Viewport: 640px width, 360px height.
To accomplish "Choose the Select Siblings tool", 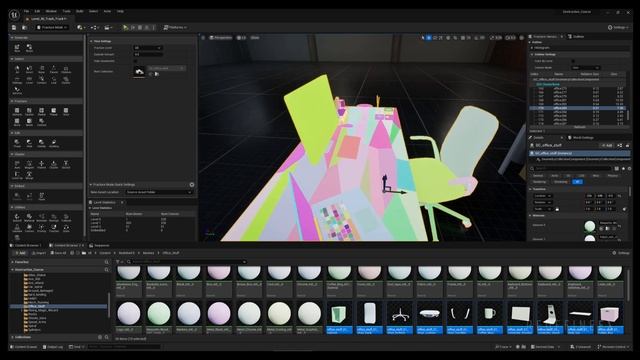I will [x=17, y=80].
